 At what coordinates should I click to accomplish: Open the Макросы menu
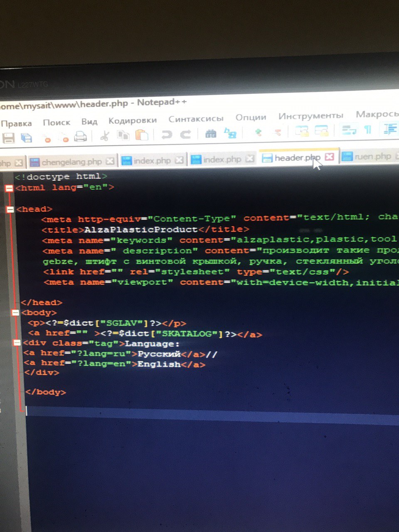click(x=377, y=114)
